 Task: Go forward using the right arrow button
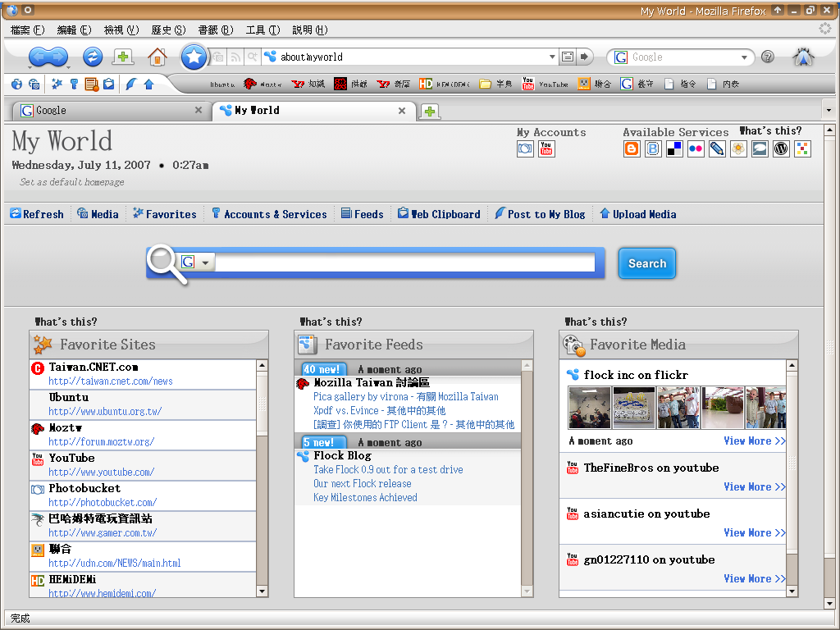tap(58, 57)
